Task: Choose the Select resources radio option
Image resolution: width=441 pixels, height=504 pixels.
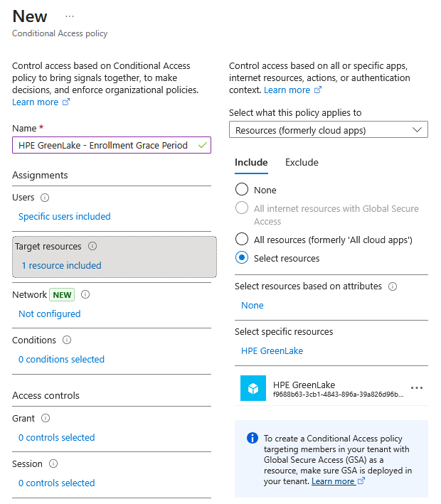Action: (242, 258)
